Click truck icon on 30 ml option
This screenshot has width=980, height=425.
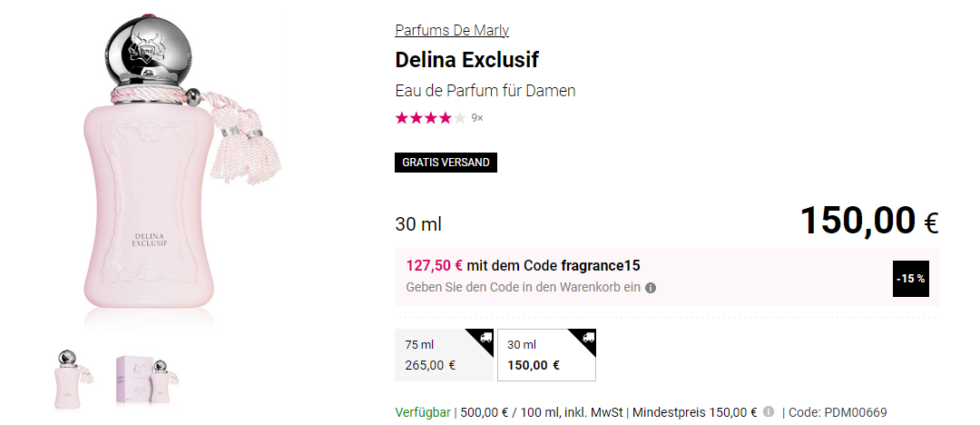(x=587, y=338)
